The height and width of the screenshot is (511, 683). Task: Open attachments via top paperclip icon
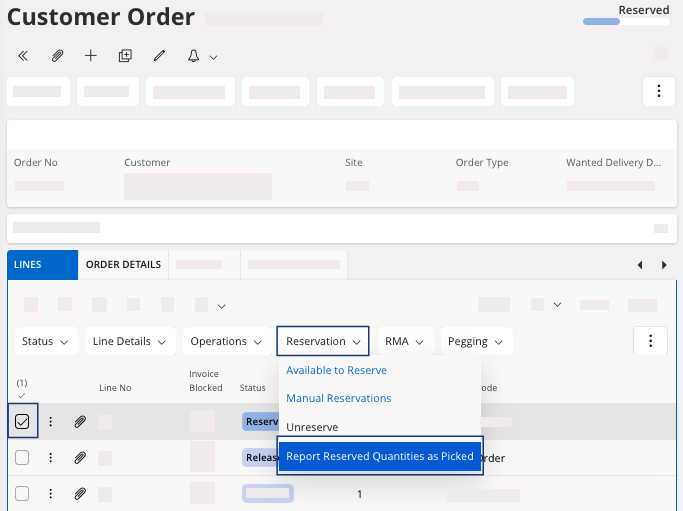coord(57,56)
